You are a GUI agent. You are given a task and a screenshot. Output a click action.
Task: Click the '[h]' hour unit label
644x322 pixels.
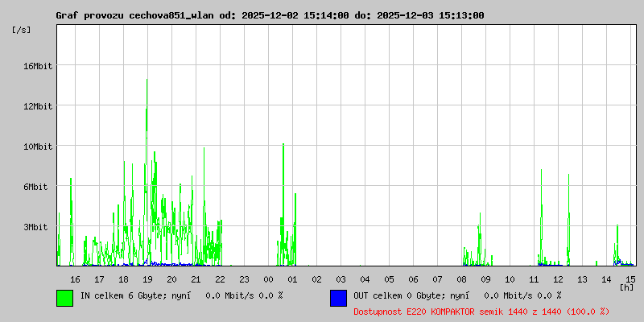pyautogui.click(x=627, y=287)
